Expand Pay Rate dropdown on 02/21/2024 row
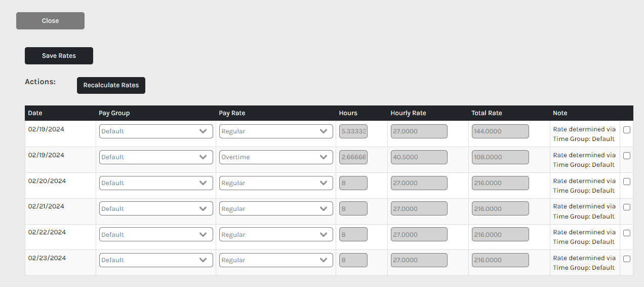This screenshot has height=287, width=644. (276, 209)
